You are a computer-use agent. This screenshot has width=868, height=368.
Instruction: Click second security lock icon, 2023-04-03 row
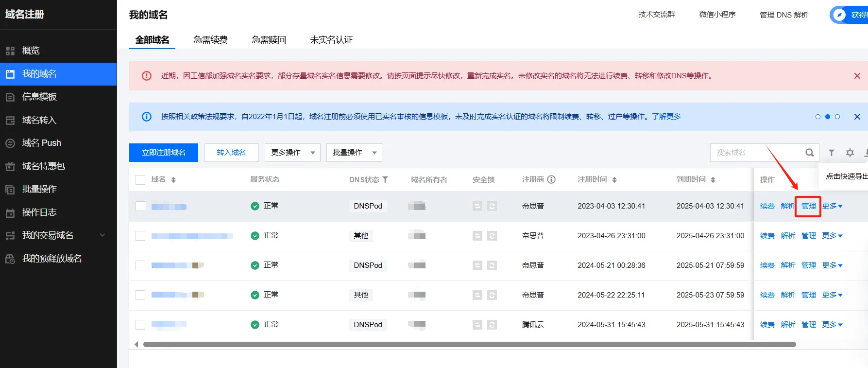(492, 206)
